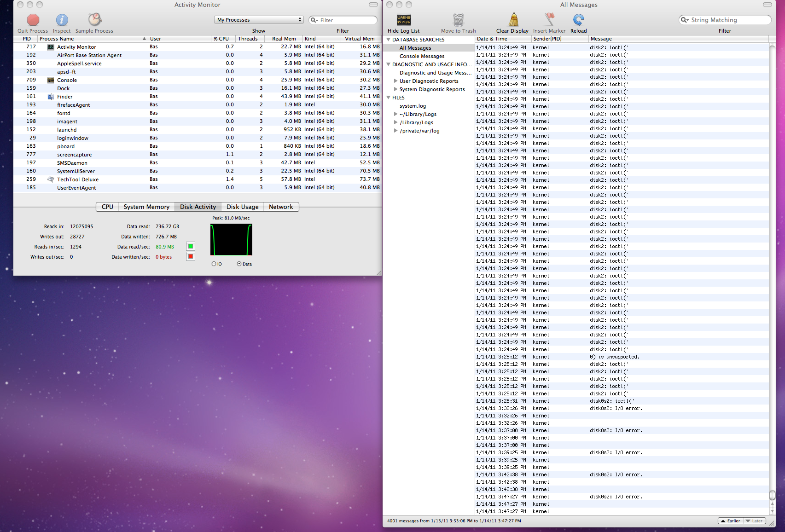The height and width of the screenshot is (532, 785).
Task: Click the Reload icon in Console
Action: click(578, 20)
